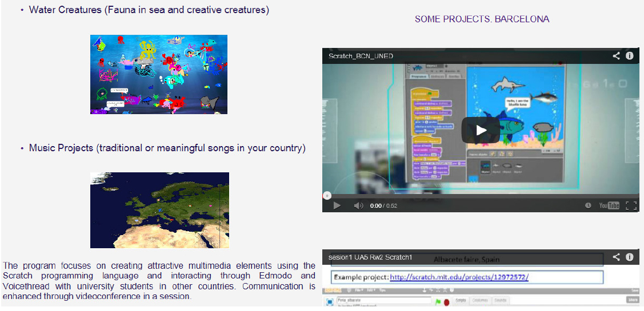The height and width of the screenshot is (311, 644).
Task: Click the 'Albacete faire, Spain' caption text
Action: 466,259
